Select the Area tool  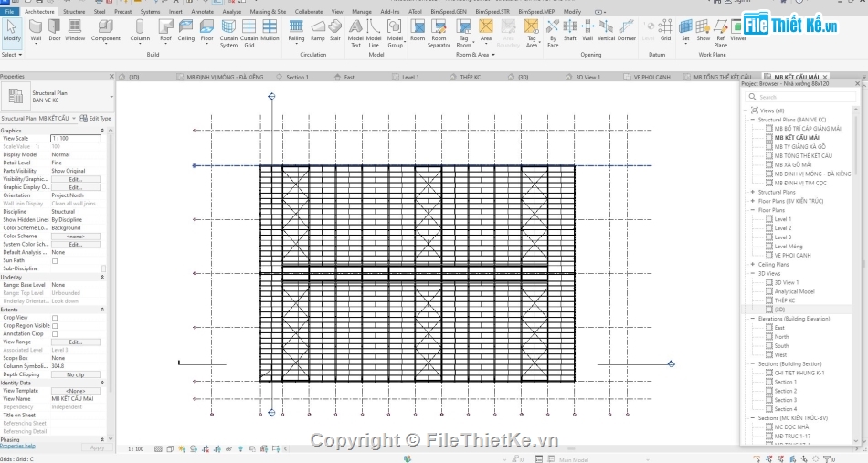[486, 30]
